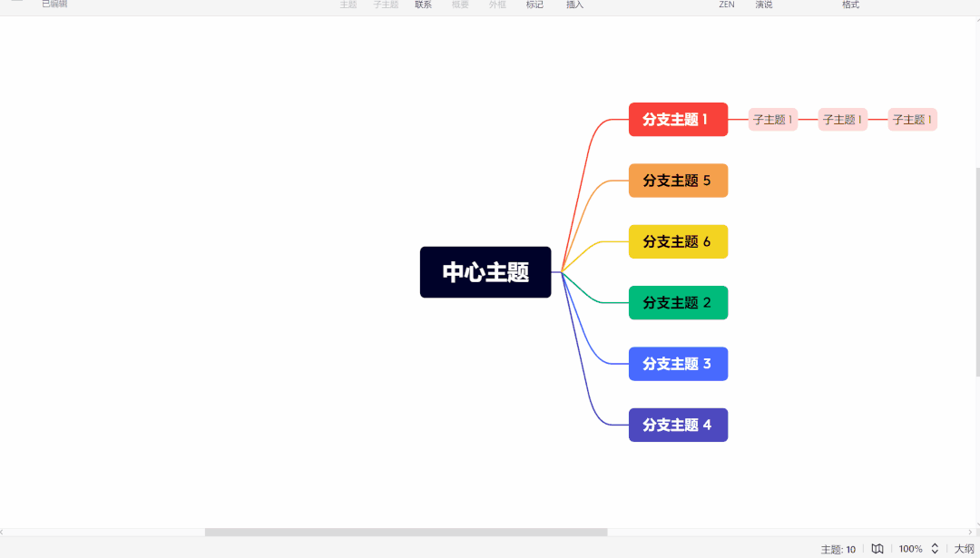Open the 格式 format panel
Screen dimensions: 980x558
(x=850, y=5)
